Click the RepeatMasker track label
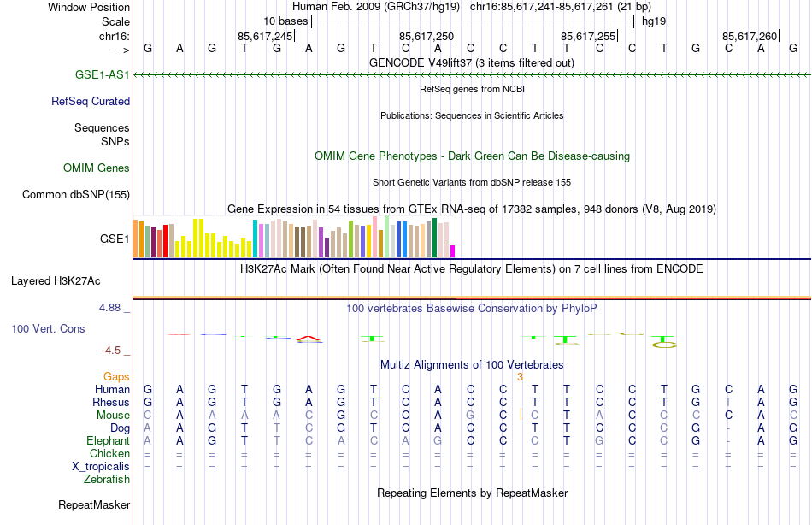The image size is (812, 525). (94, 504)
